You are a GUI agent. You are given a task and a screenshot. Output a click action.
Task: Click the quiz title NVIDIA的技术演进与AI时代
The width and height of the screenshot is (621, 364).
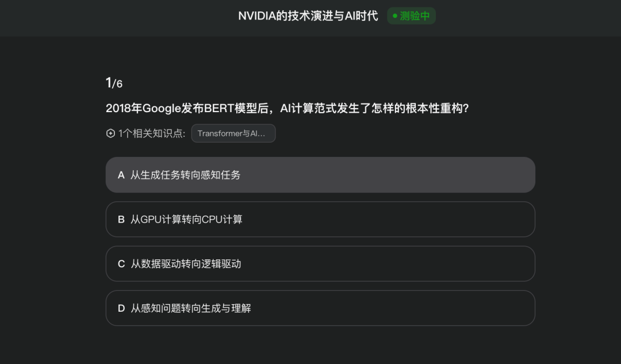coord(308,16)
